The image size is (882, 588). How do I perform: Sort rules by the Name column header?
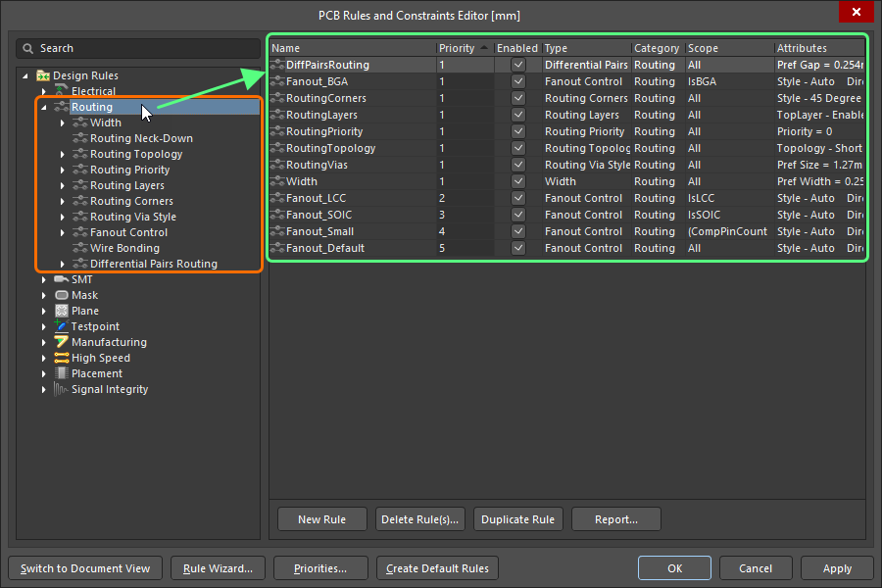pos(353,48)
